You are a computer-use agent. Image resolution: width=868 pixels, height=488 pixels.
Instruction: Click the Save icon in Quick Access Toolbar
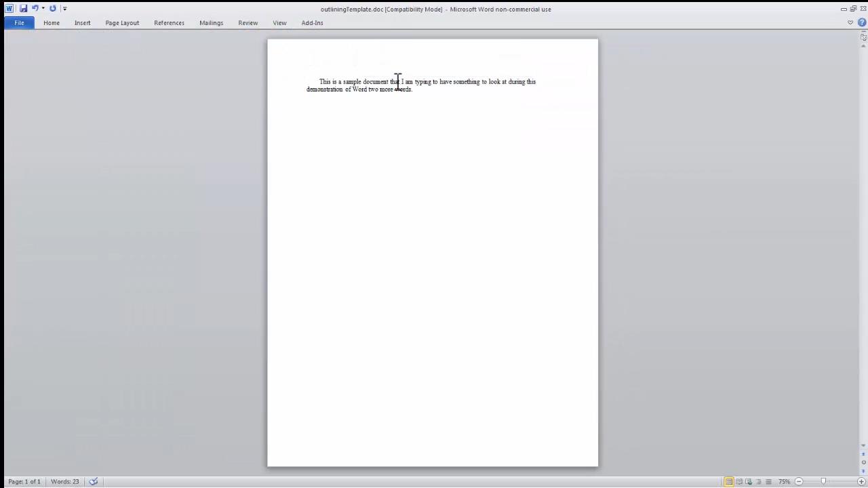tap(23, 9)
